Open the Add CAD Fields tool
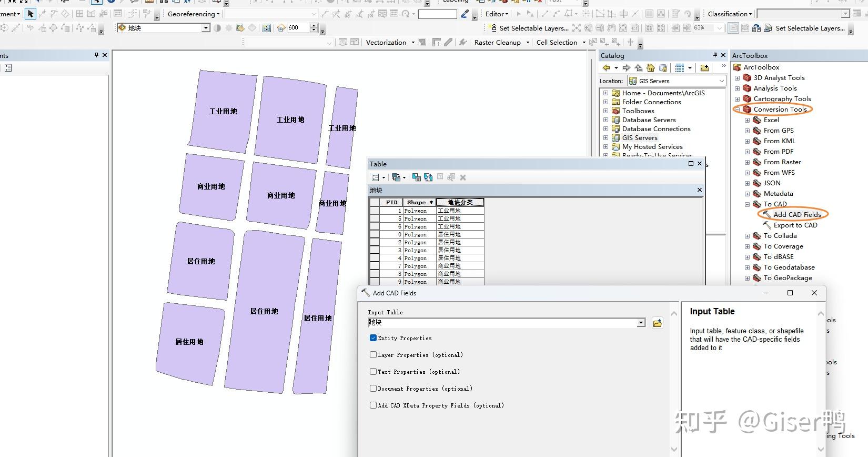Viewport: 868px width, 457px height. (x=797, y=214)
